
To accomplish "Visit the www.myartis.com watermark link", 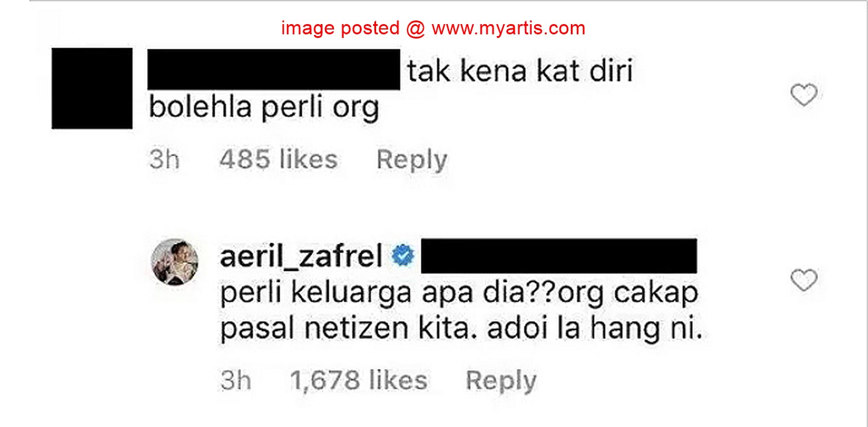I will 508,28.
